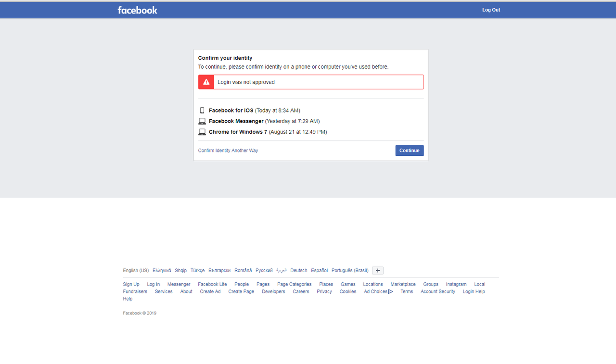Switch language to Türkçe

(x=197, y=271)
